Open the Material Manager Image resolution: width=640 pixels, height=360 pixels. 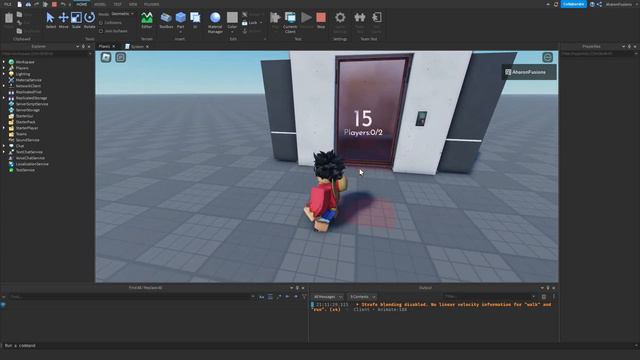[215, 22]
